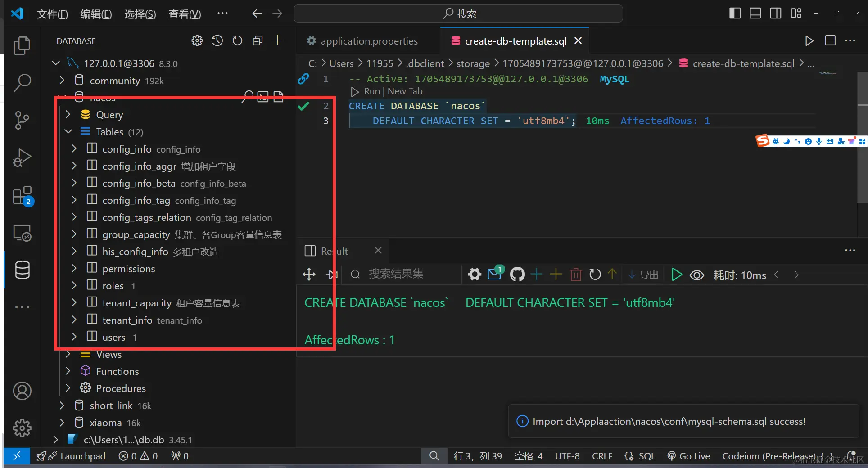The image size is (868, 468).
Task: Collapse all database tree nodes
Action: pos(258,41)
